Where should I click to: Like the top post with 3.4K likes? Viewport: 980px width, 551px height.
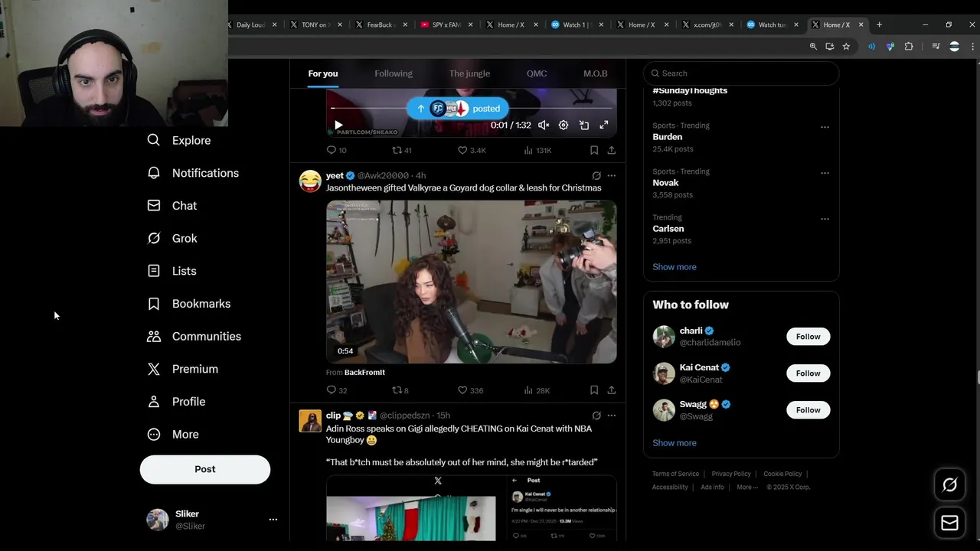472,151
